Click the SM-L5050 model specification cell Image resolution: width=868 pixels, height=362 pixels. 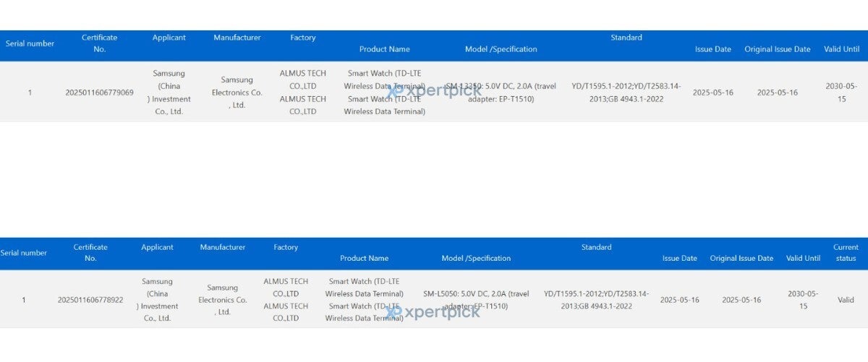pyautogui.click(x=476, y=300)
